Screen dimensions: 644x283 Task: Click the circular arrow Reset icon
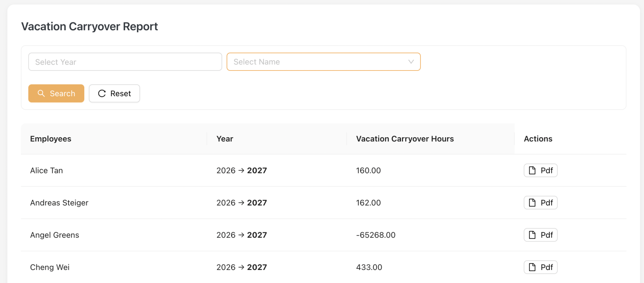102,94
